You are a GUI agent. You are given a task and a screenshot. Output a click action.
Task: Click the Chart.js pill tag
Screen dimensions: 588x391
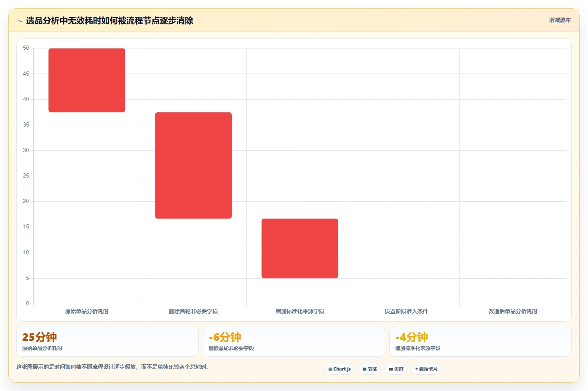340,369
